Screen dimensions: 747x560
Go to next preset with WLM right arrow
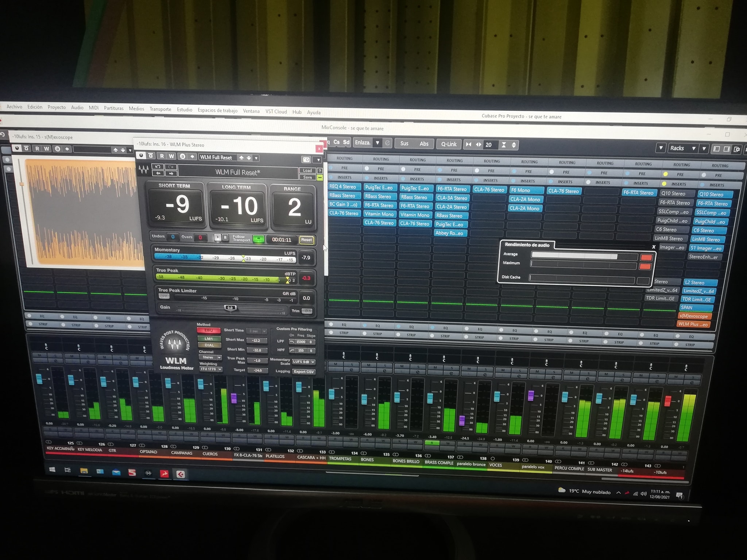[171, 173]
